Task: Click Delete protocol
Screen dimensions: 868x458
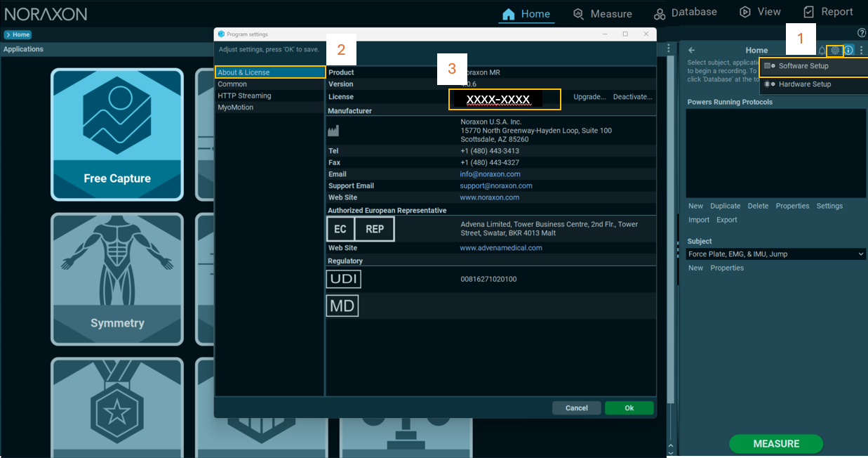Action: click(x=758, y=206)
